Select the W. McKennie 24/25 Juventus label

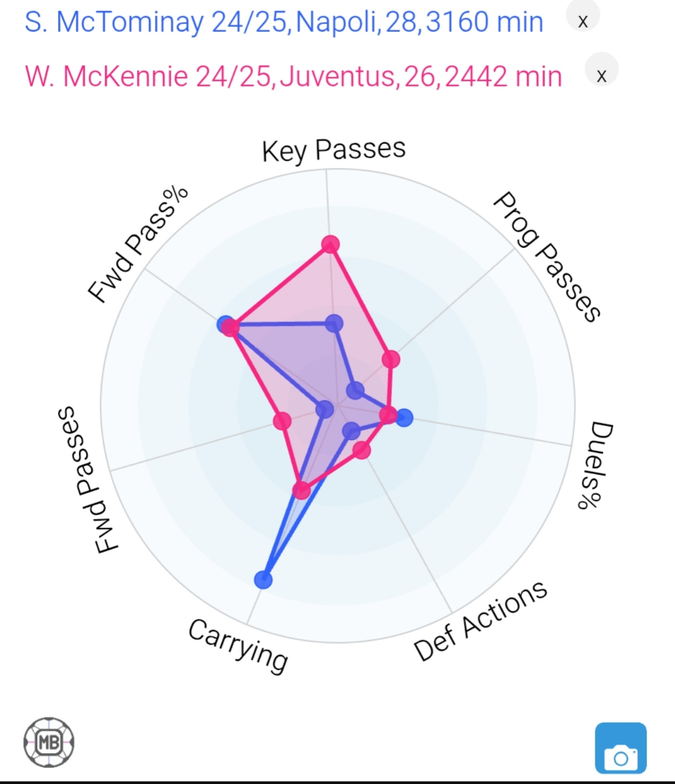coord(293,76)
